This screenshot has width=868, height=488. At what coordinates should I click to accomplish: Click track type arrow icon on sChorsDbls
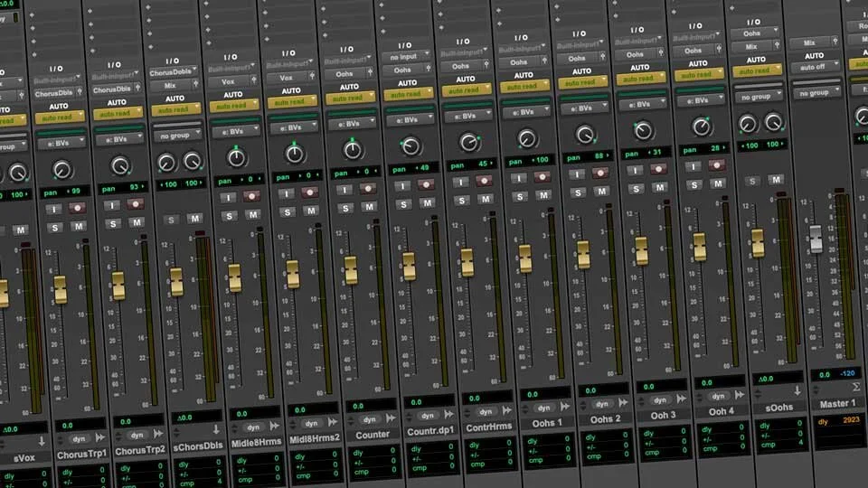[216, 428]
